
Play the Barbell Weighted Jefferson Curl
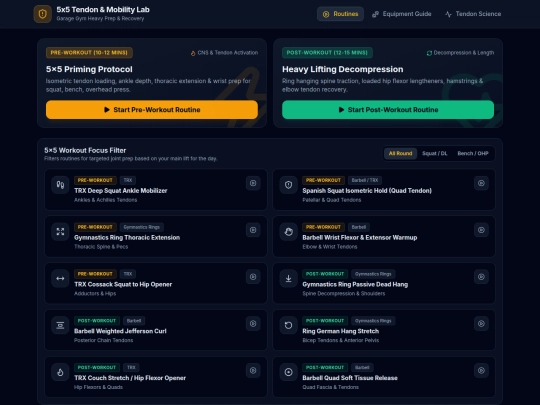(253, 324)
